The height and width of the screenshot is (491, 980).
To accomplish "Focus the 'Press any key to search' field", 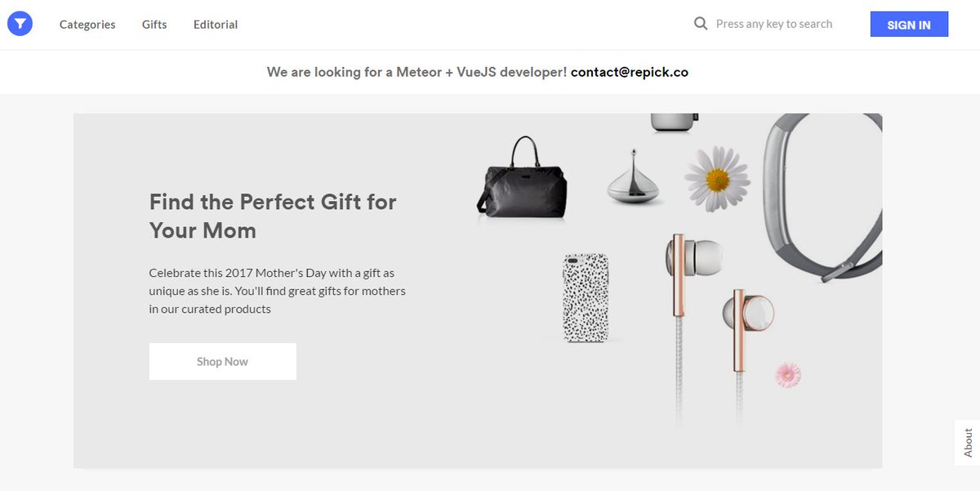I will 774,24.
